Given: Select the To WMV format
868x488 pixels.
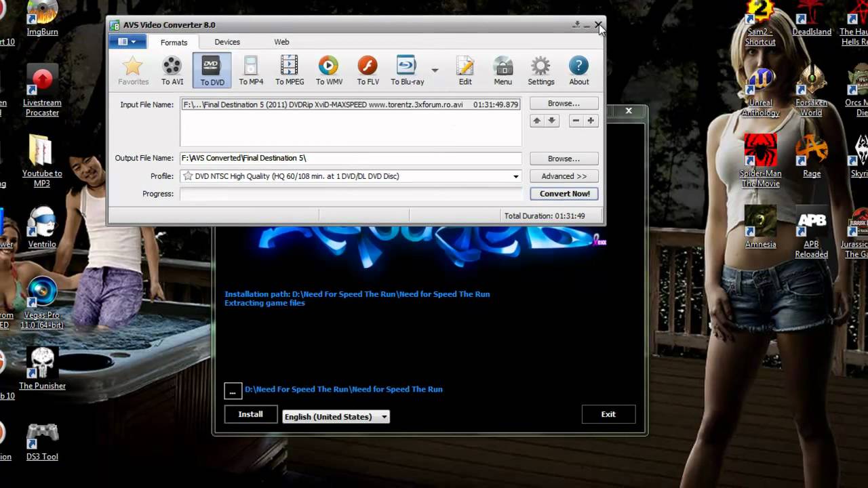Looking at the screenshot, I should [x=329, y=70].
